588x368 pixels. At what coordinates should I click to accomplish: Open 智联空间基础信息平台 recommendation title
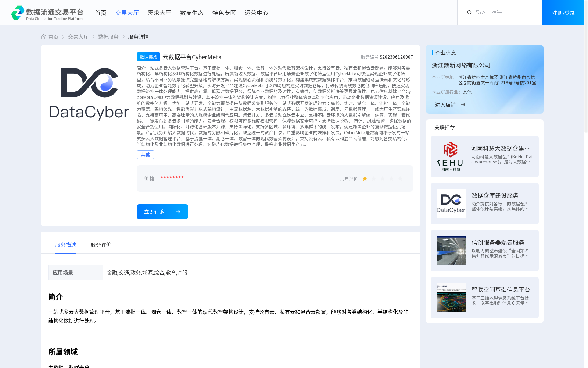coord(501,290)
